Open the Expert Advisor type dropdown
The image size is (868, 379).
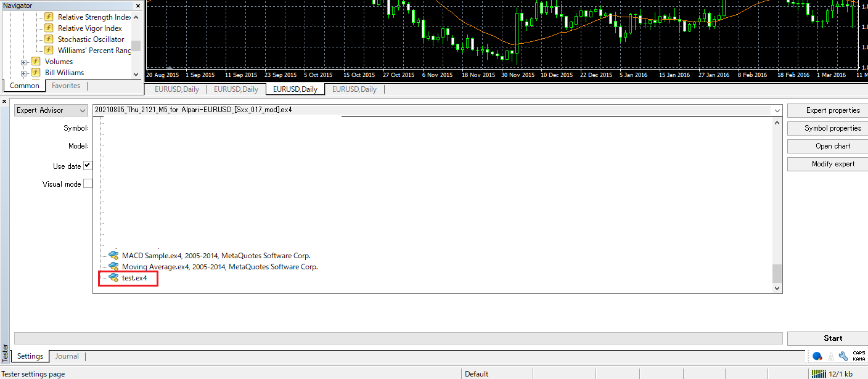(x=52, y=110)
